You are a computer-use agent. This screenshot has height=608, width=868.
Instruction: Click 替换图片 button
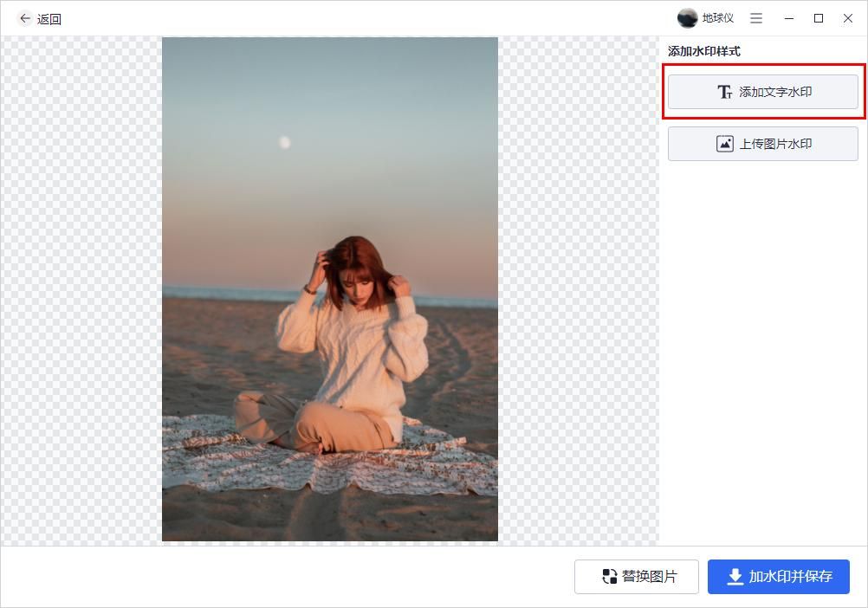pos(637,577)
